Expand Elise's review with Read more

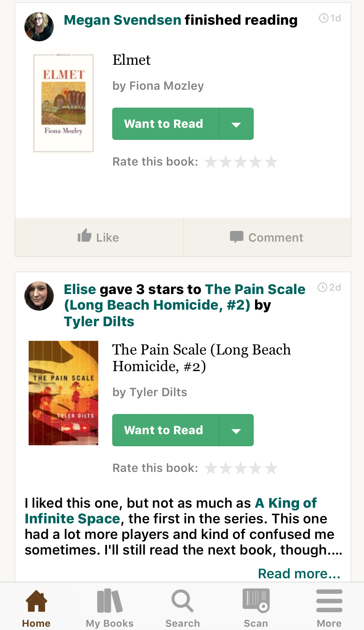299,573
